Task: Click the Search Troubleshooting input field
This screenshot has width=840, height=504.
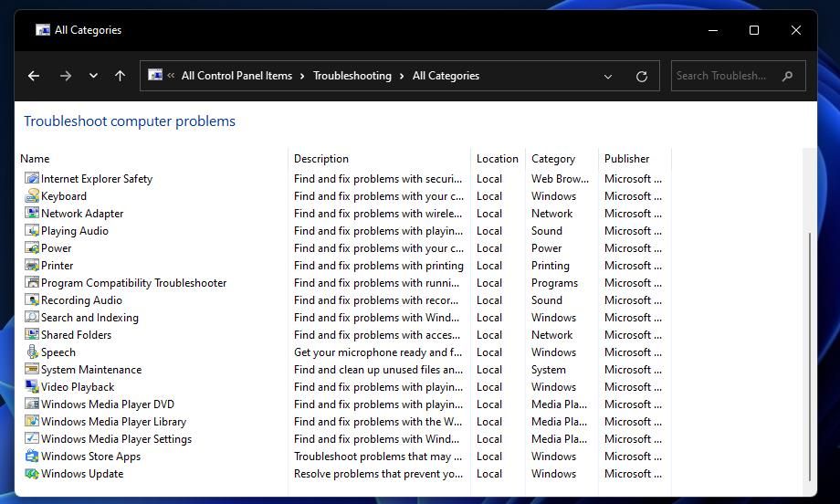Action: tap(739, 76)
